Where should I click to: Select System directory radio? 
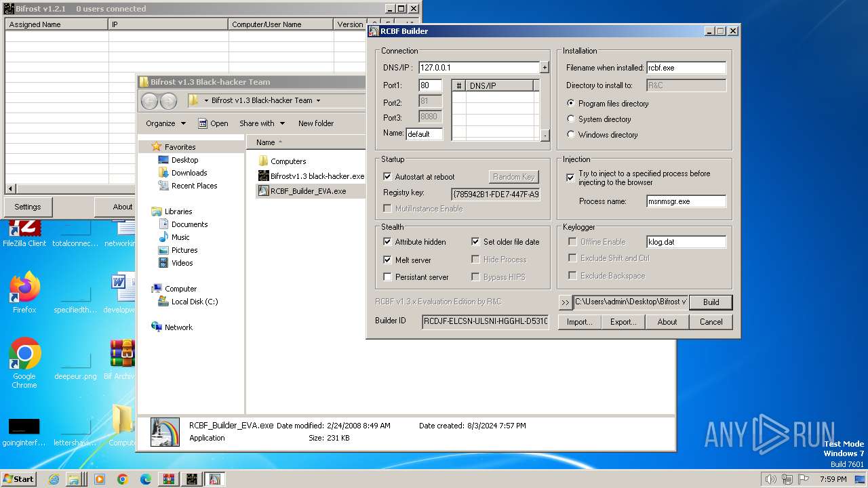point(571,119)
